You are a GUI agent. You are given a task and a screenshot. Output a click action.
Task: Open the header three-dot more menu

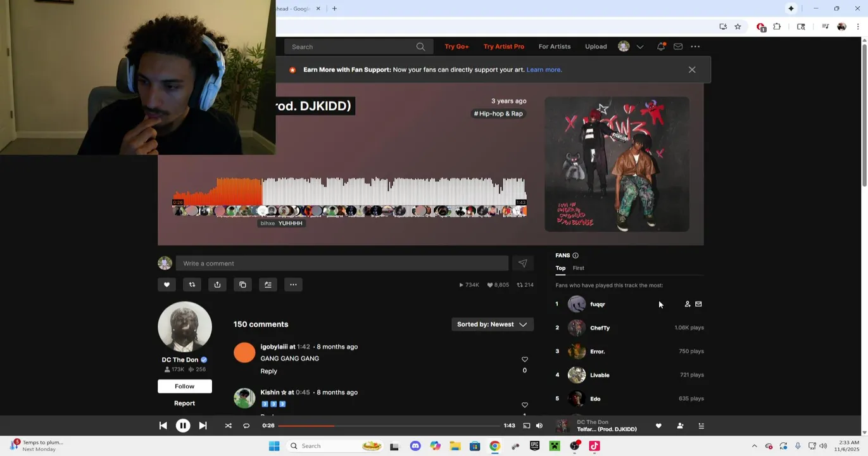pyautogui.click(x=695, y=46)
